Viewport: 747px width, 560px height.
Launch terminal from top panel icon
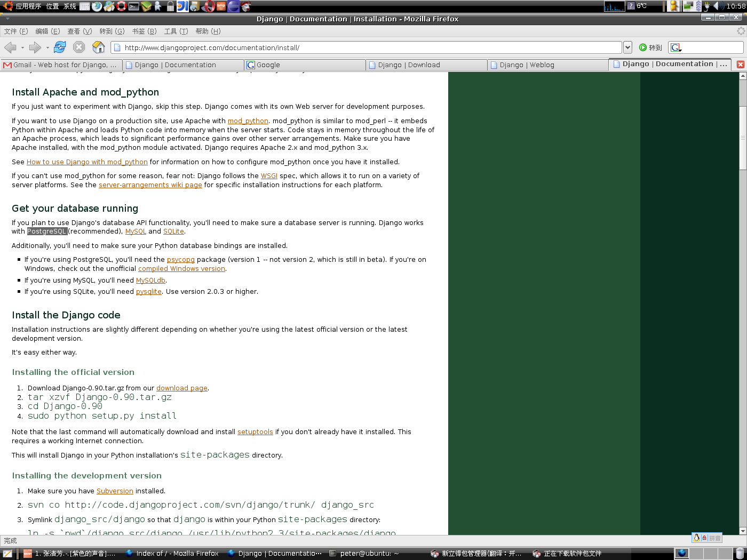[x=134, y=6]
